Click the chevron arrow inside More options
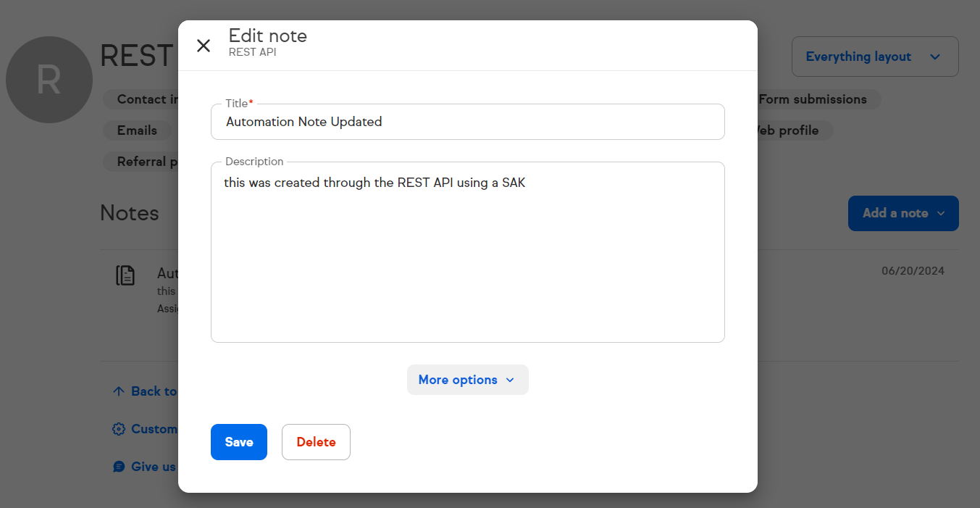 (x=510, y=380)
